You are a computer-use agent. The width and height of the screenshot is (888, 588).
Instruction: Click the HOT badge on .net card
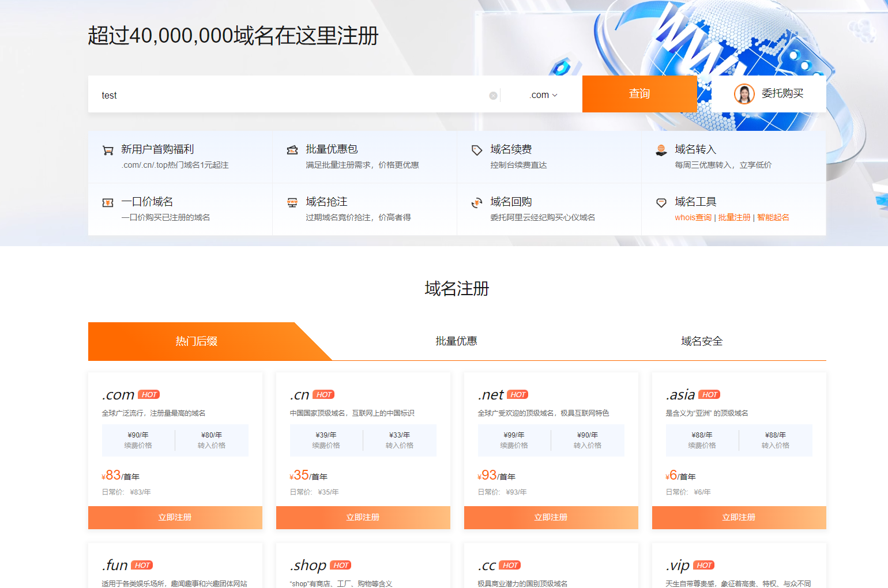pos(517,395)
